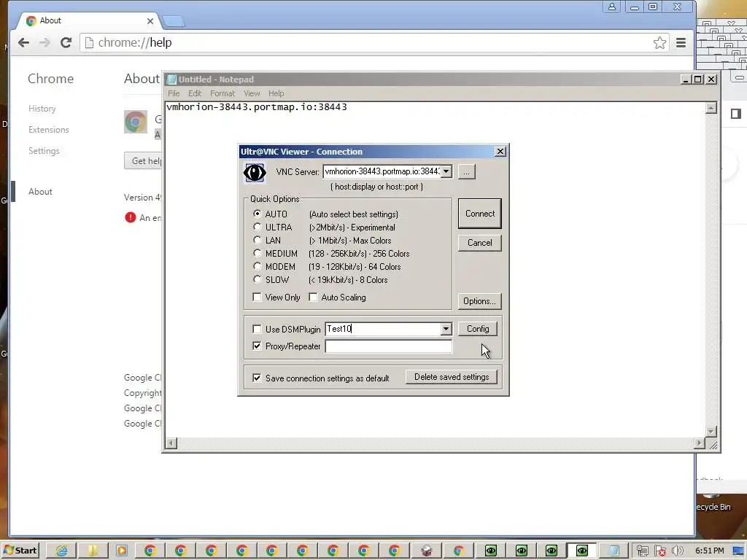
Task: Click the ellipsis browse button
Action: (466, 172)
